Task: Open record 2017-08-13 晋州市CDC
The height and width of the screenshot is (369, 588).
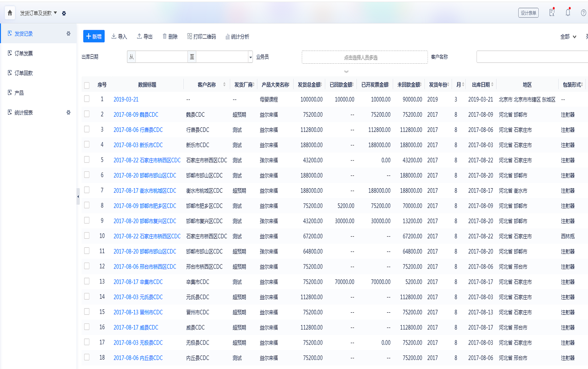Action: (138, 312)
